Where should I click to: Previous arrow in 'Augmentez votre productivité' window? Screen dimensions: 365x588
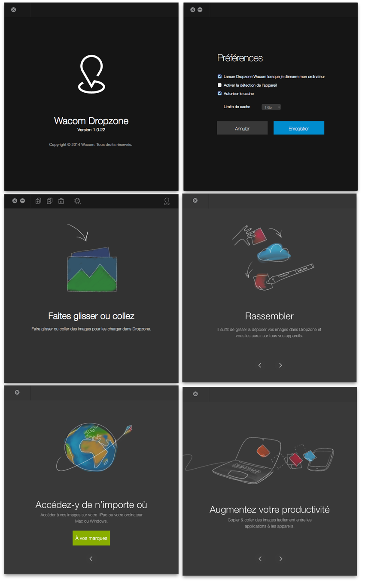coord(260,559)
